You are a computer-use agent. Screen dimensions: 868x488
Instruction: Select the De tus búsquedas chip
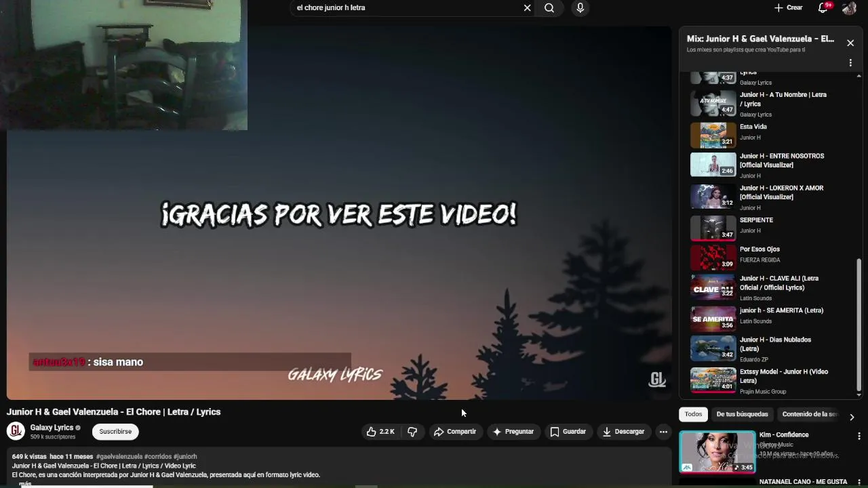click(742, 414)
